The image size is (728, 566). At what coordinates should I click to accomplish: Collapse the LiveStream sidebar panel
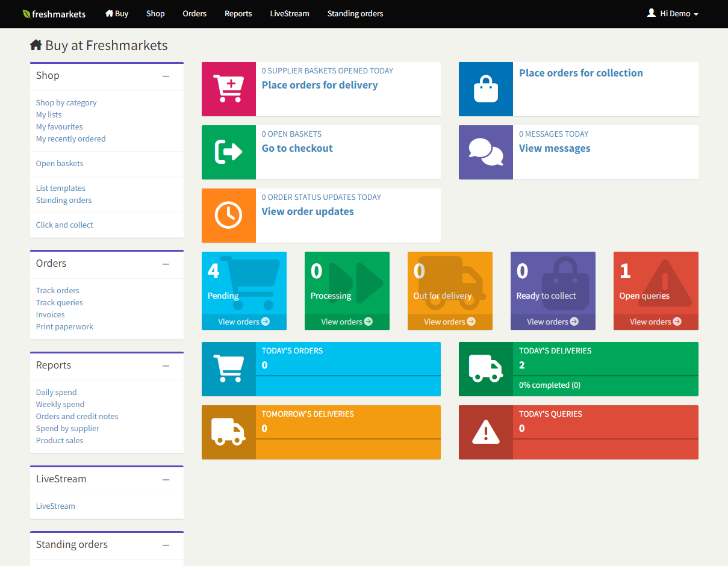166,480
